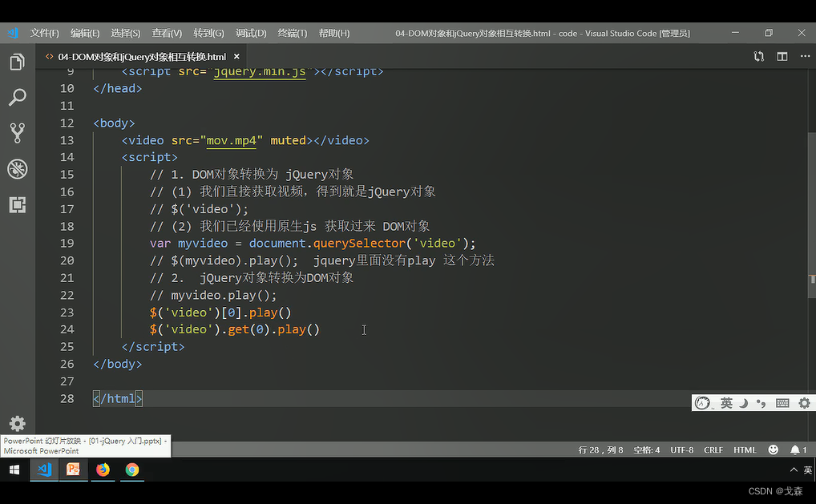816x504 pixels.
Task: Open the 查看(V) menu
Action: coord(167,34)
